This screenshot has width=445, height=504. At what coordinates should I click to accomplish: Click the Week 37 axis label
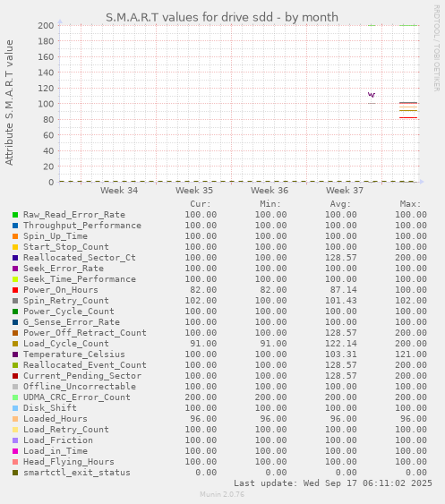click(x=345, y=191)
